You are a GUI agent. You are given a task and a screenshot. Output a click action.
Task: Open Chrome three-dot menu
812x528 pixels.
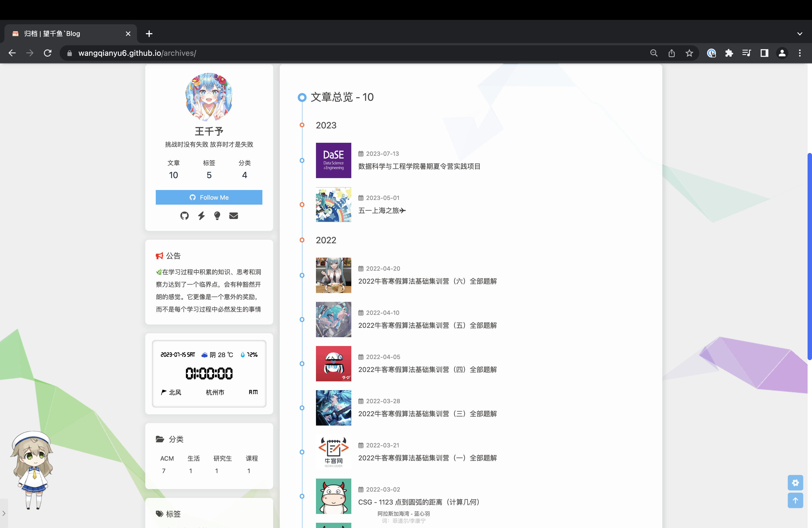800,53
